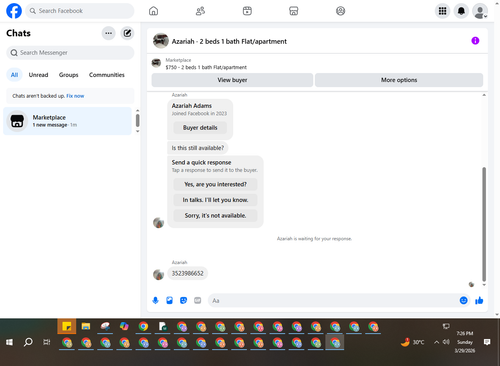
Task: Click the chat list scrollbar thumb
Action: tap(138, 120)
